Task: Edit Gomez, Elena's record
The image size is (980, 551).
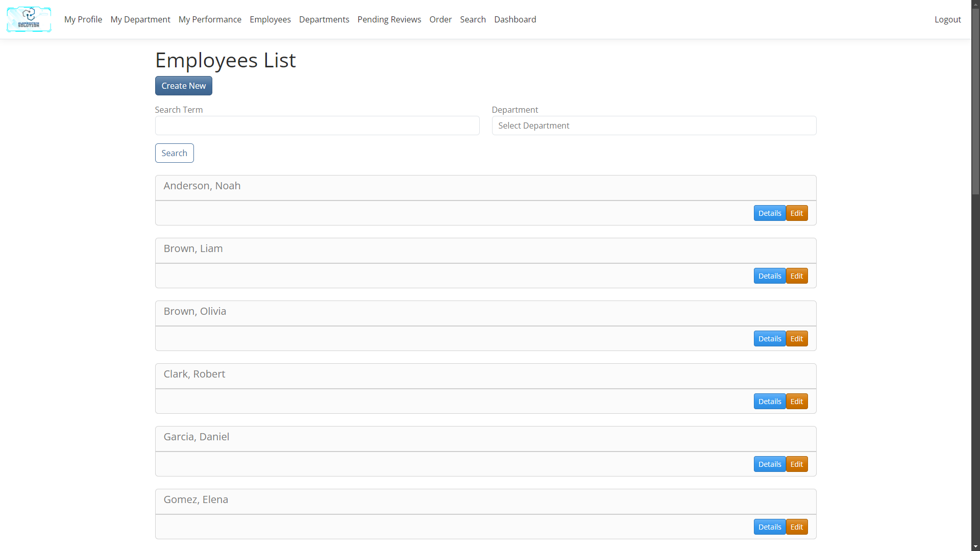Action: pyautogui.click(x=796, y=527)
